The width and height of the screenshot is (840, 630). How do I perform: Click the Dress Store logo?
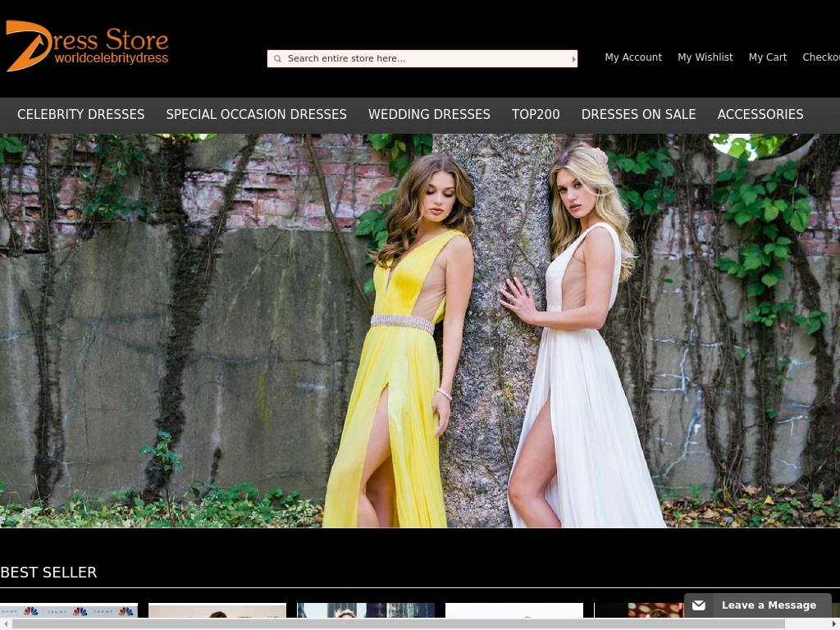[x=87, y=47]
